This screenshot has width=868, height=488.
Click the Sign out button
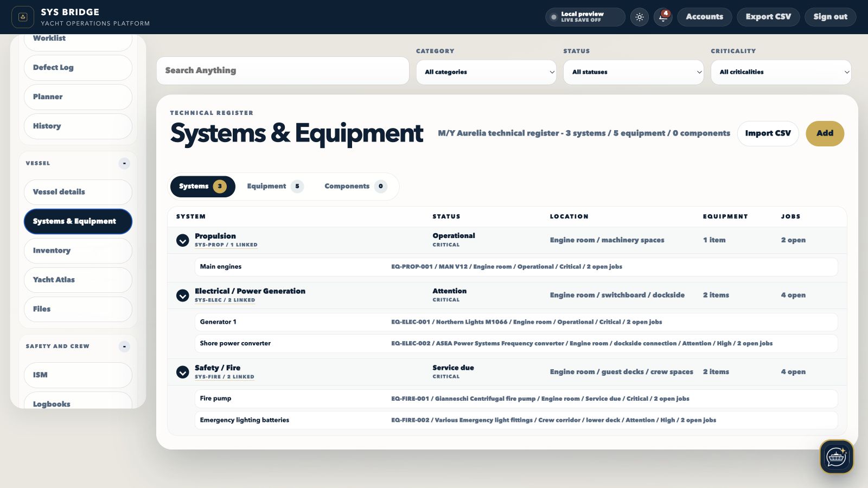(x=830, y=17)
